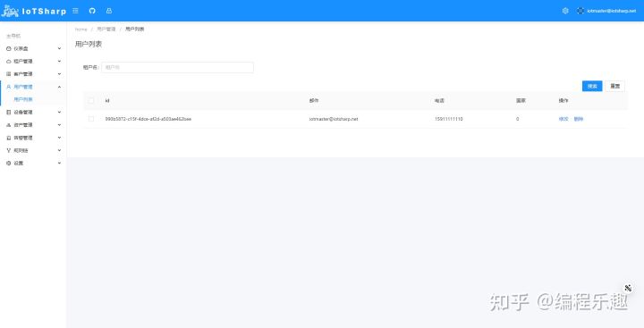The height and width of the screenshot is (328, 644).
Task: Focus the 用户名 search input field
Action: tap(177, 67)
